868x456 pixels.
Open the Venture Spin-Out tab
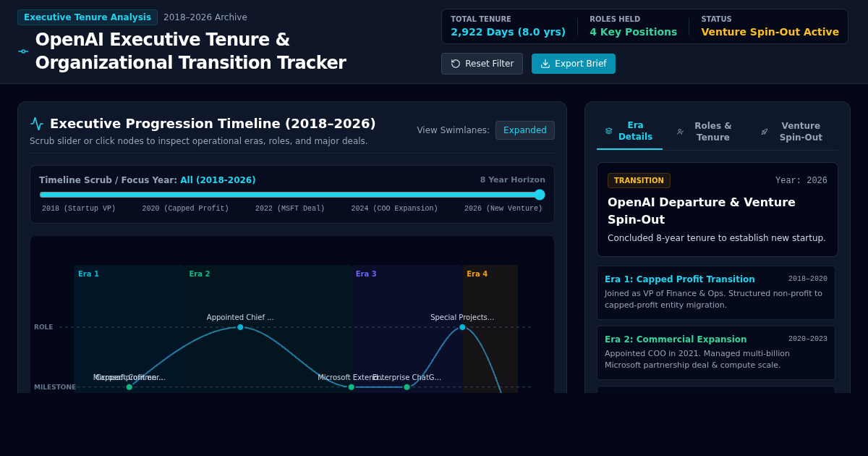click(x=794, y=132)
